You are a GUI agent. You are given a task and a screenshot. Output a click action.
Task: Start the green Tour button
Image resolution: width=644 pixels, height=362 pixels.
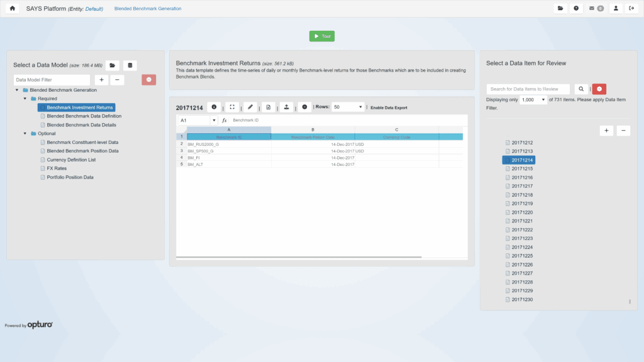click(322, 36)
